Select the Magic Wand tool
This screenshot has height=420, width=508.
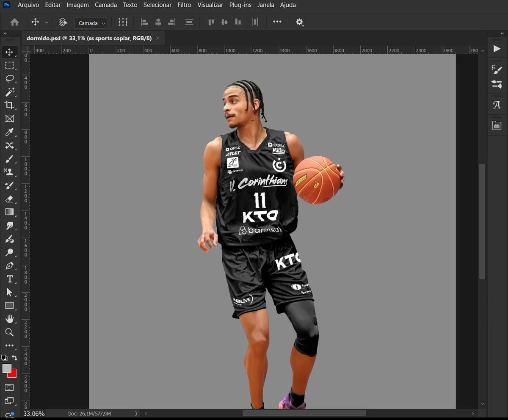tap(9, 92)
